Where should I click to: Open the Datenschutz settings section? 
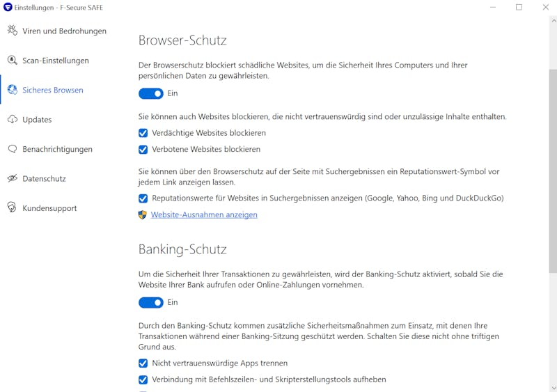click(x=44, y=178)
